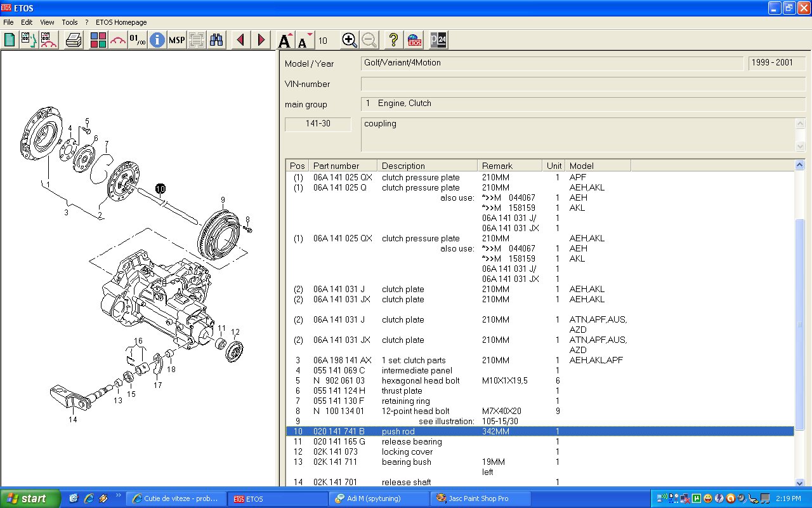Click the Unit column header
Image resolution: width=812 pixels, height=508 pixels.
(554, 166)
